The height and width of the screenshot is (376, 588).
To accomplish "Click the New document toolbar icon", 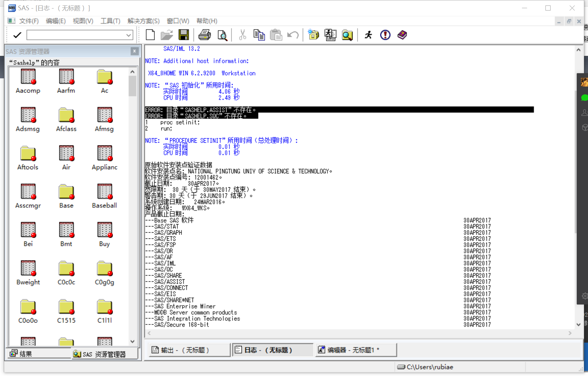I will [x=150, y=35].
